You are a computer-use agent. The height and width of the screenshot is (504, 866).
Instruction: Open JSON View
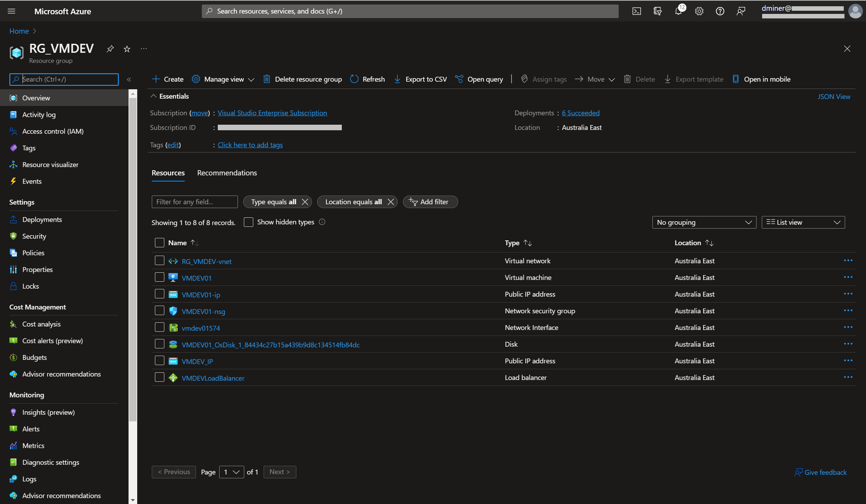pos(834,97)
